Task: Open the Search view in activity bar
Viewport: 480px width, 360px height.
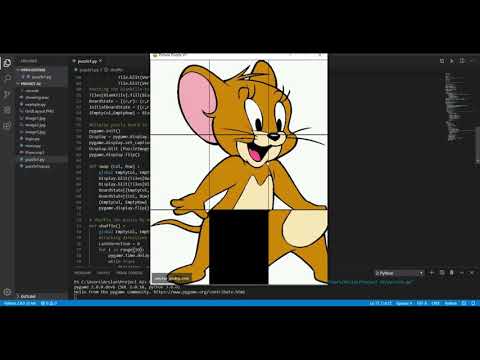Action: click(x=7, y=79)
